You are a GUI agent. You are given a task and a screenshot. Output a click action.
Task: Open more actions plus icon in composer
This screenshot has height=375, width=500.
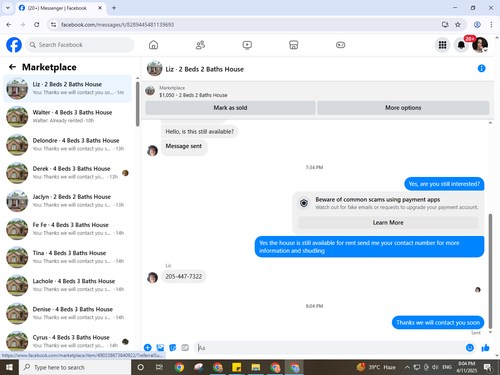(147, 348)
